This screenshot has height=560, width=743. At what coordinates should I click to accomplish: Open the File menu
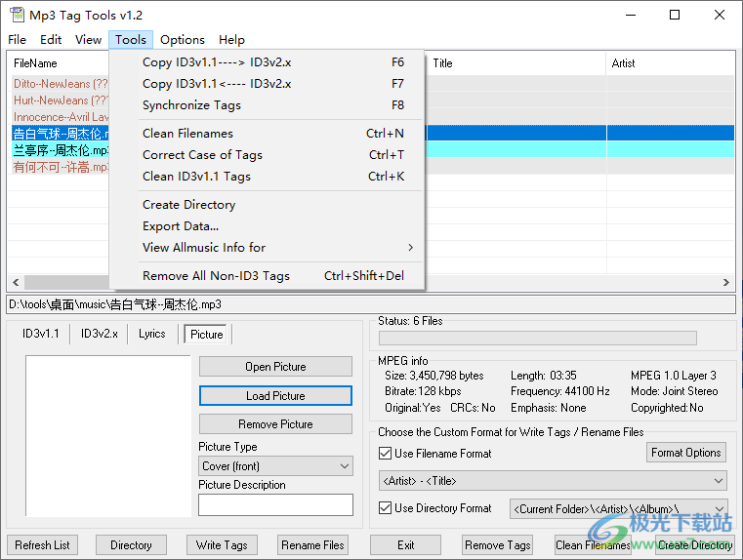click(x=17, y=40)
